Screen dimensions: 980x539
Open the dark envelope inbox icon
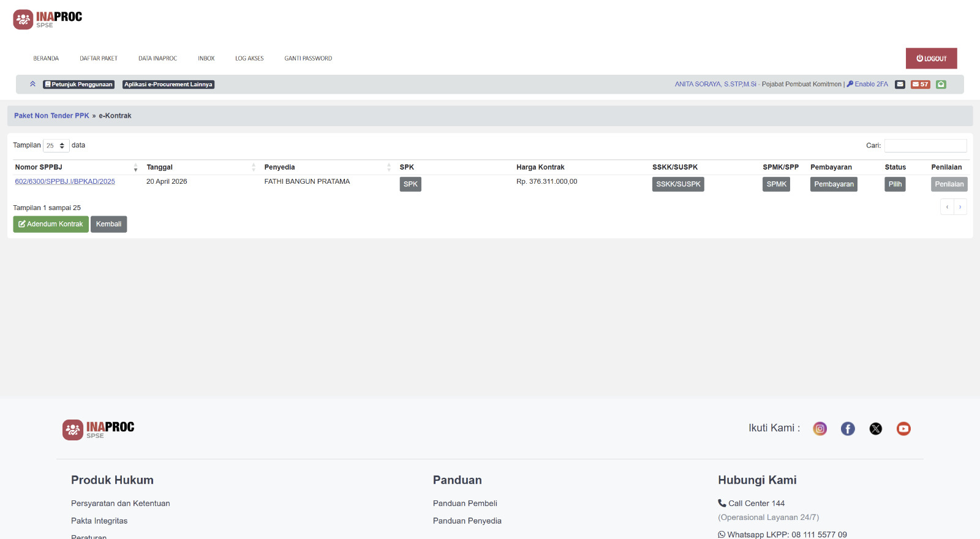[900, 85]
